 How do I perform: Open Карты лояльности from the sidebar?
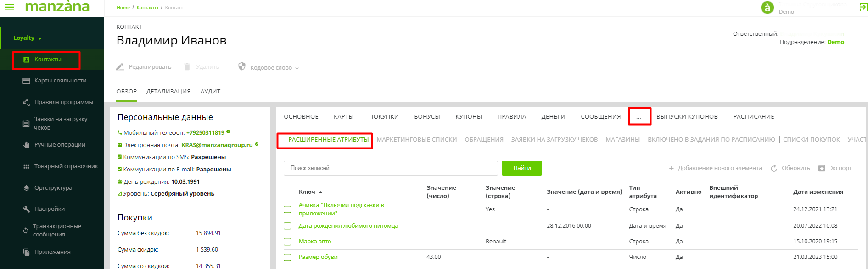(60, 81)
